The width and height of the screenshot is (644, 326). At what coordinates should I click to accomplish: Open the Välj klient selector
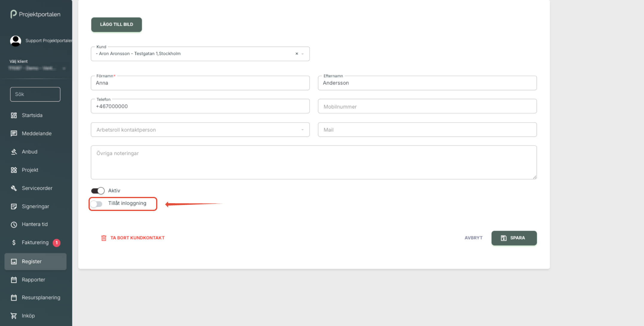tap(37, 68)
